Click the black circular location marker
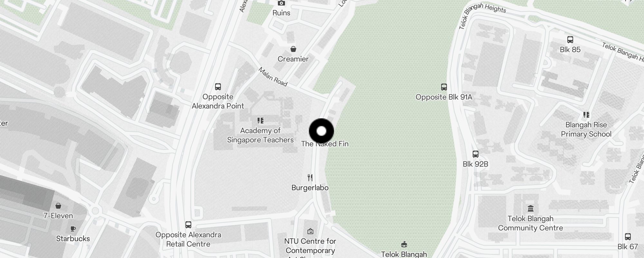The height and width of the screenshot is (258, 644). click(321, 131)
